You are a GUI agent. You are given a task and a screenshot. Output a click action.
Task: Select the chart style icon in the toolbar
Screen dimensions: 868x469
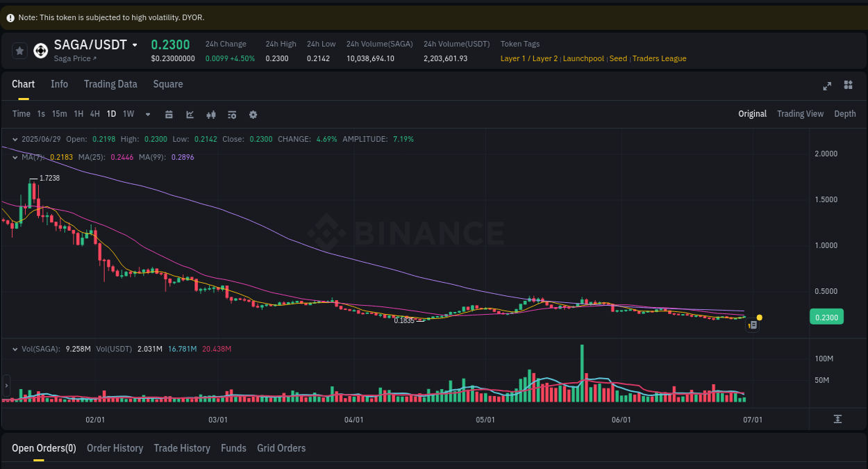pyautogui.click(x=190, y=114)
